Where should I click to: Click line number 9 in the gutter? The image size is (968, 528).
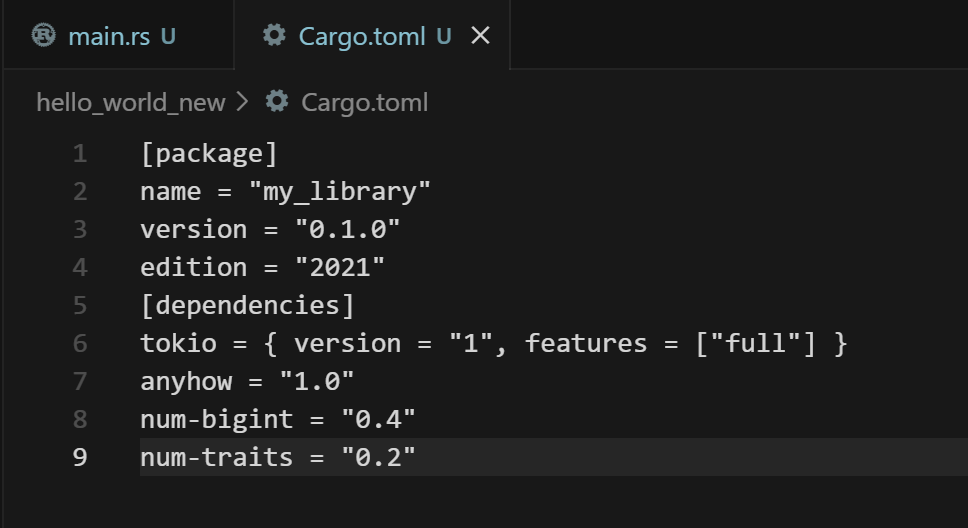coord(79,458)
